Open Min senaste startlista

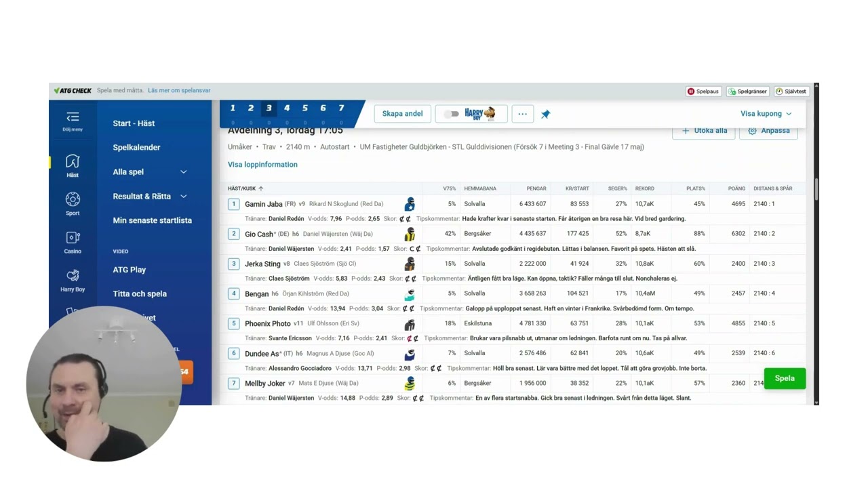152,221
